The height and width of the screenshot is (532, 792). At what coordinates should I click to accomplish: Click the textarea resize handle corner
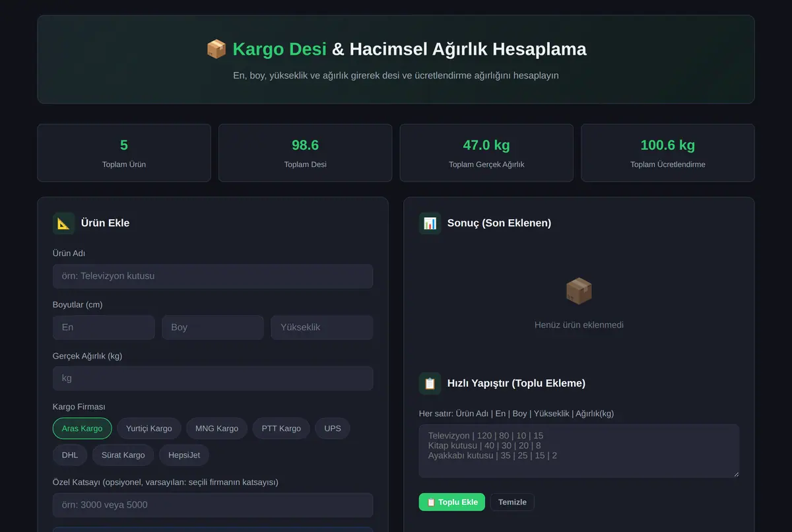(735, 474)
